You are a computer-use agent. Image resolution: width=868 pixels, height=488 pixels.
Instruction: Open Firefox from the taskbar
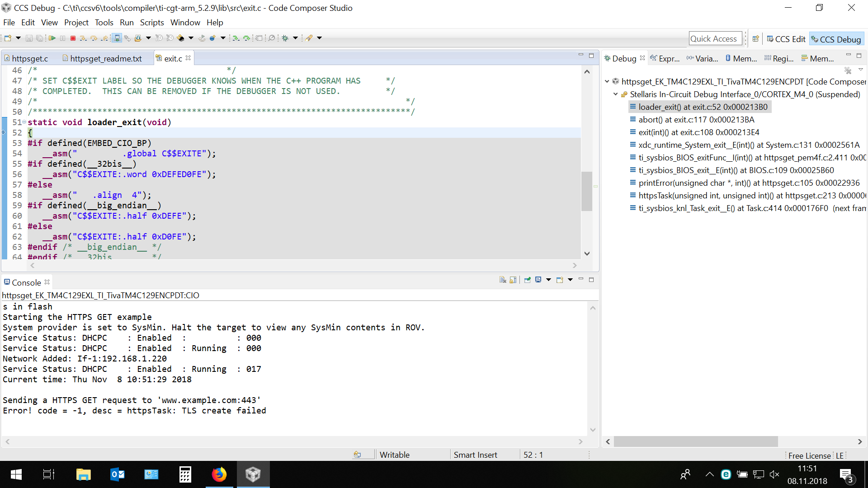(x=219, y=474)
